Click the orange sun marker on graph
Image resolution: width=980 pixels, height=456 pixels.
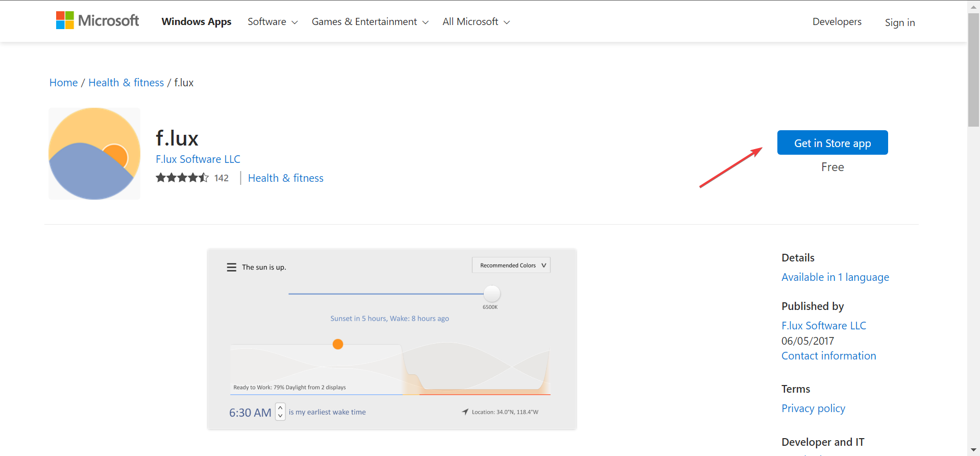pos(338,344)
